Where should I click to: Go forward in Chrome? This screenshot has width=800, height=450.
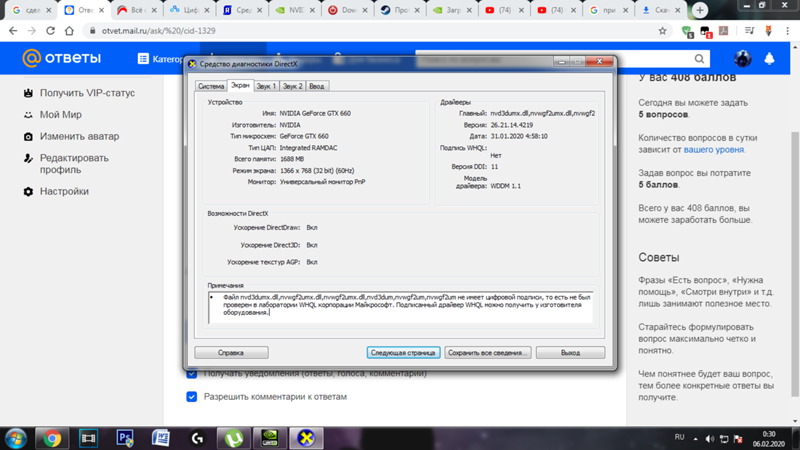point(32,31)
